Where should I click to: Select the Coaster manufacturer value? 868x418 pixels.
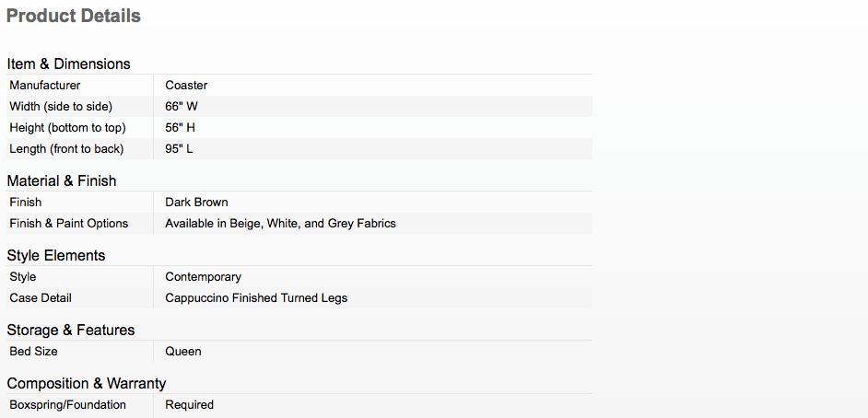(x=186, y=86)
